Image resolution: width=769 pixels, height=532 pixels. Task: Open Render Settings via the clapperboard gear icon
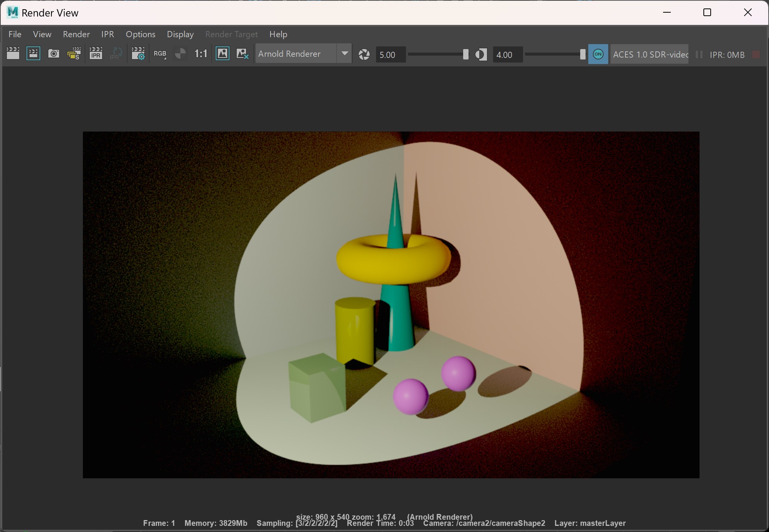[x=138, y=54]
